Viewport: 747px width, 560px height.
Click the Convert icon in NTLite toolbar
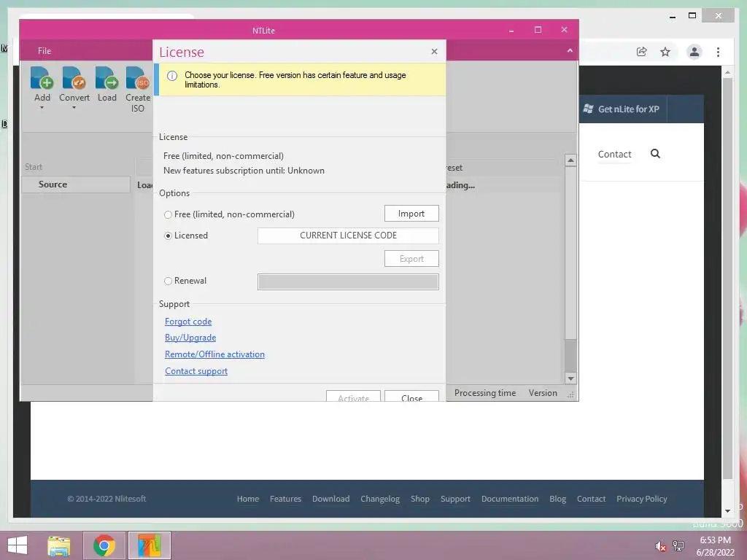(x=74, y=78)
